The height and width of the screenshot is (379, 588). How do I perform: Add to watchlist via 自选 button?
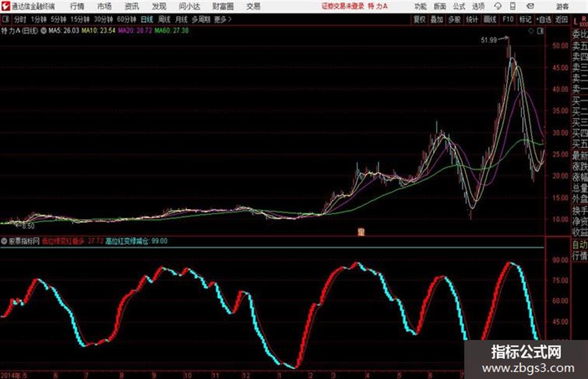(544, 19)
